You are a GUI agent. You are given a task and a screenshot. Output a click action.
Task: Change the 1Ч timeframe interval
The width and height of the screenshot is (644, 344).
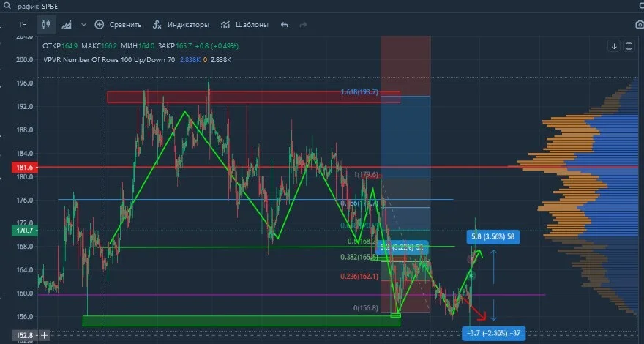point(22,25)
